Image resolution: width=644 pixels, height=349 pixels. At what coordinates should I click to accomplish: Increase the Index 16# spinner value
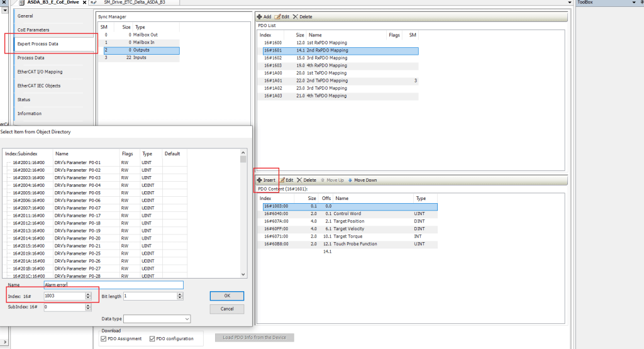pyautogui.click(x=88, y=294)
